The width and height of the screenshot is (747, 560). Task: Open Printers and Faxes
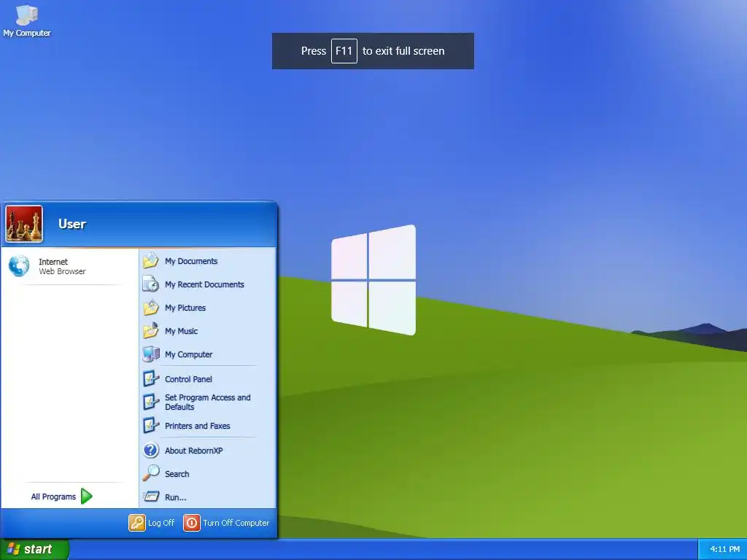click(208, 426)
